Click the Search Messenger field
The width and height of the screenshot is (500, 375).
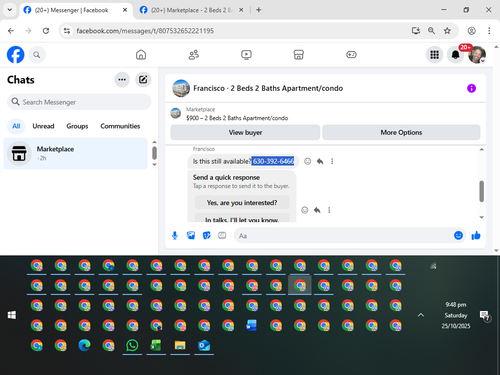tap(79, 102)
